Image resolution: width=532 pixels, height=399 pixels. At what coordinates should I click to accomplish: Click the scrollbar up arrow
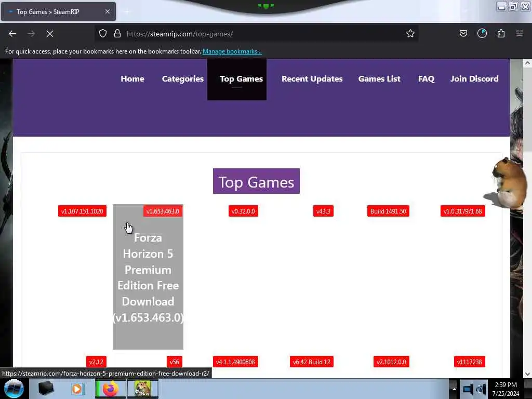point(527,63)
